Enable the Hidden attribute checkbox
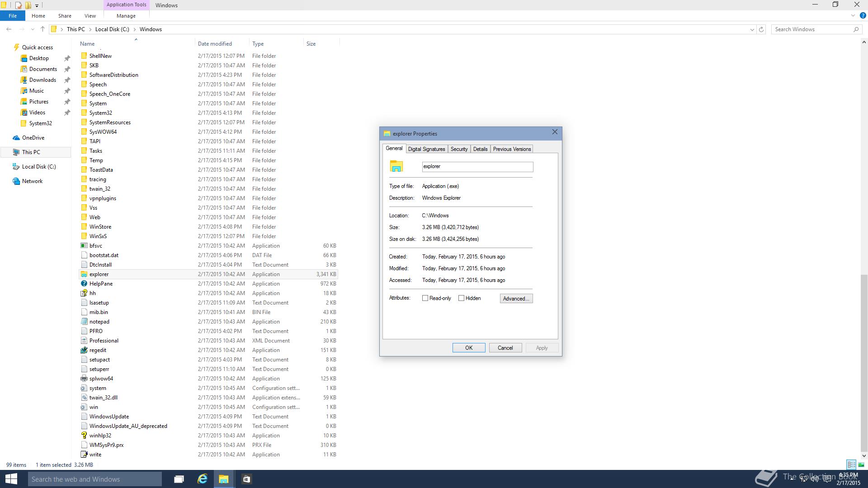 pyautogui.click(x=461, y=298)
